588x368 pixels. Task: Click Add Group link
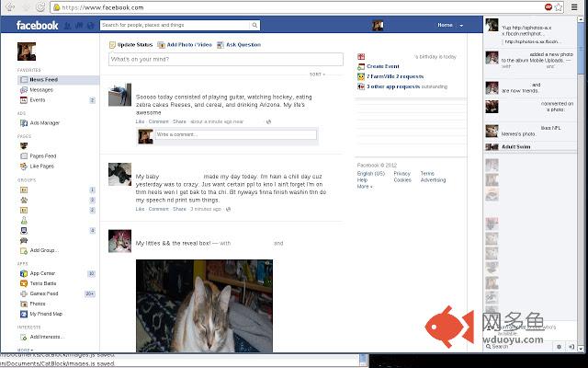coord(44,250)
